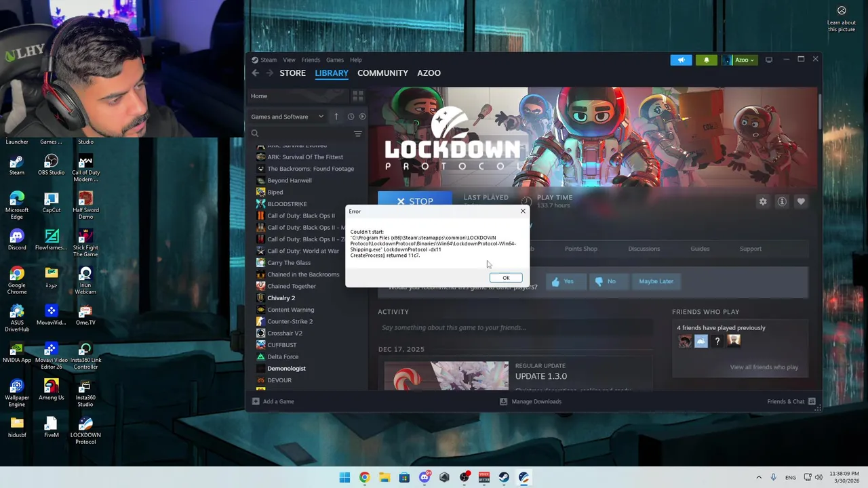Click Discord icon in the taskbar
Viewport: 868px width, 488px height.
coord(425,477)
